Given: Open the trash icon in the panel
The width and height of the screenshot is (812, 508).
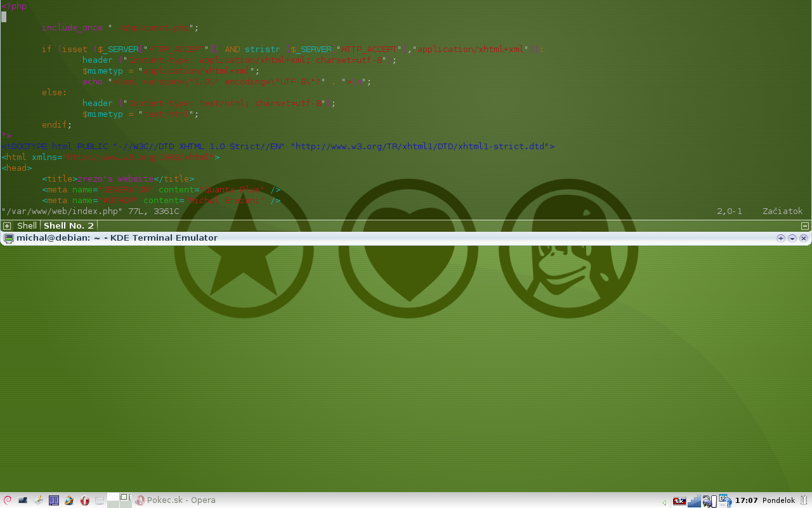Looking at the screenshot, I should (x=804, y=500).
